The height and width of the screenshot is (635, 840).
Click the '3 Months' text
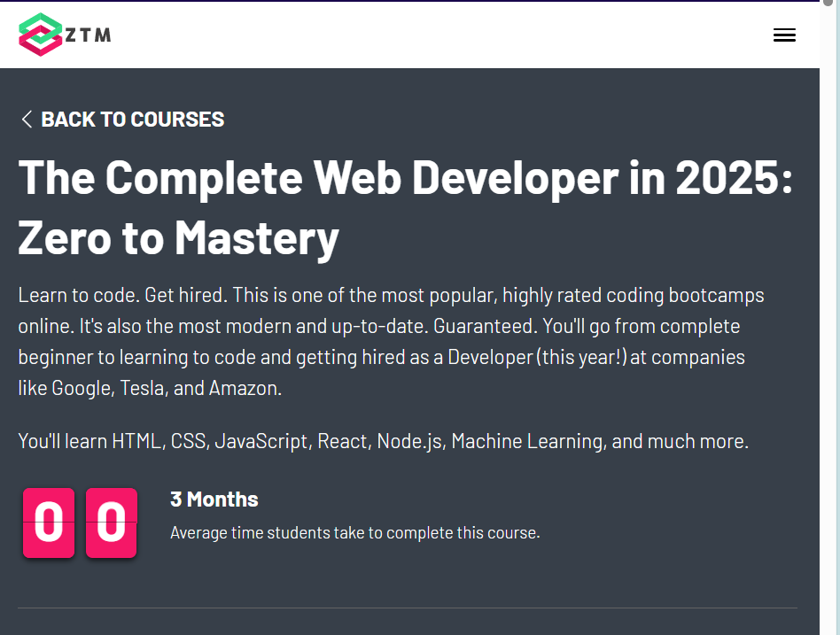pos(214,499)
